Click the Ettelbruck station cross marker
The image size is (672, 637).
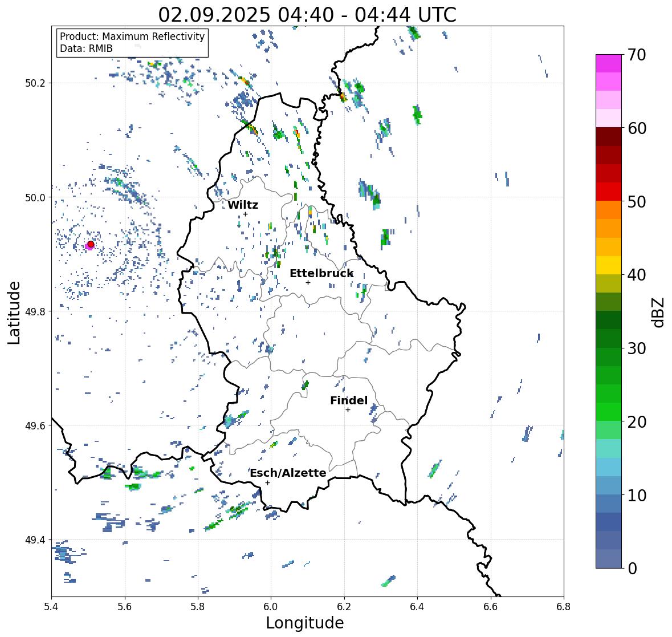click(x=308, y=282)
